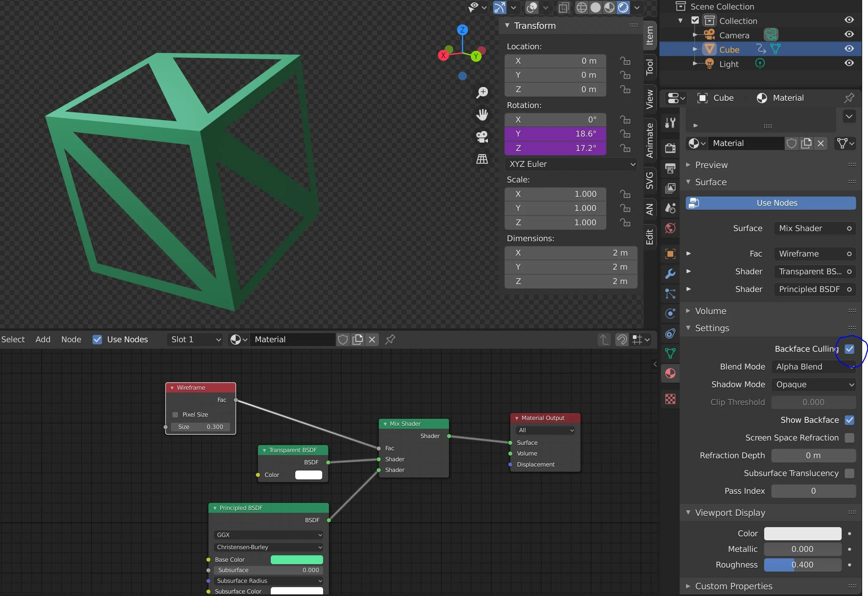Expand the Volume panel
This screenshot has height=596, width=868.
click(x=710, y=311)
